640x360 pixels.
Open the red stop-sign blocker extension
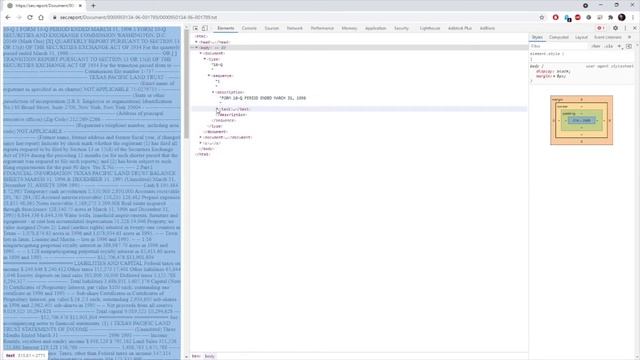tap(578, 18)
